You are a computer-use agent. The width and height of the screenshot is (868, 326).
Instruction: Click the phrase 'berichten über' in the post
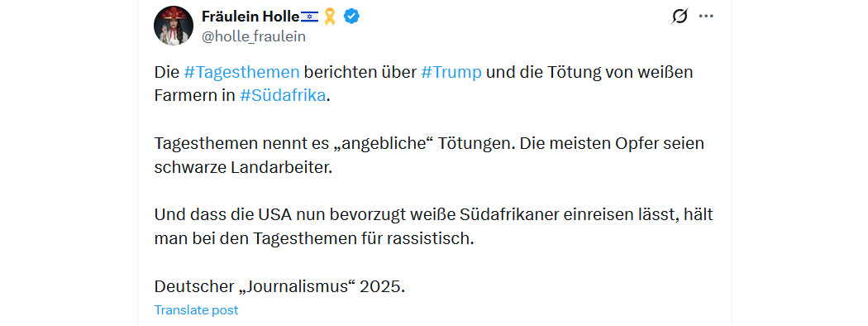coord(360,73)
